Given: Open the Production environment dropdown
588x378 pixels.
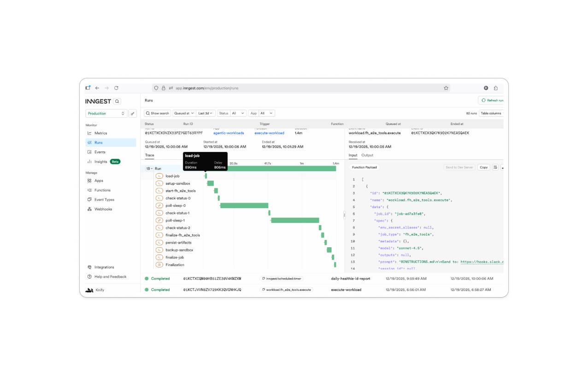Looking at the screenshot, I should point(106,113).
